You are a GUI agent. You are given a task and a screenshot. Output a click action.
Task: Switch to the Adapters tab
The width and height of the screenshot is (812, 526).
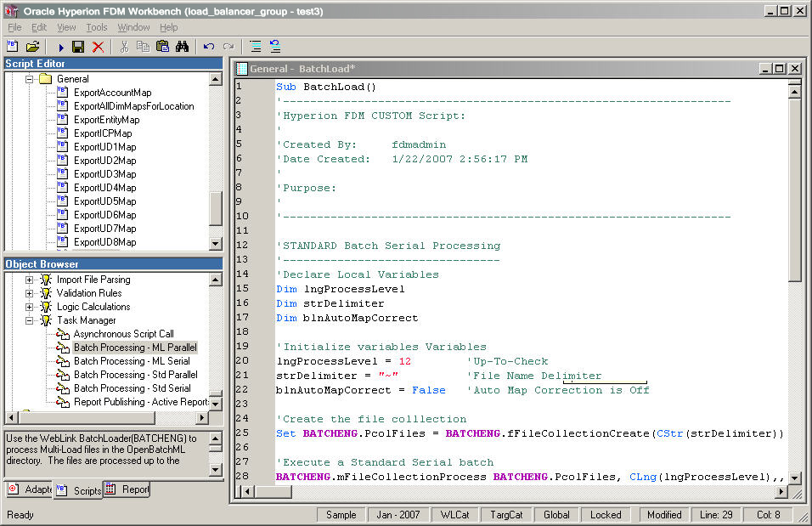29,489
